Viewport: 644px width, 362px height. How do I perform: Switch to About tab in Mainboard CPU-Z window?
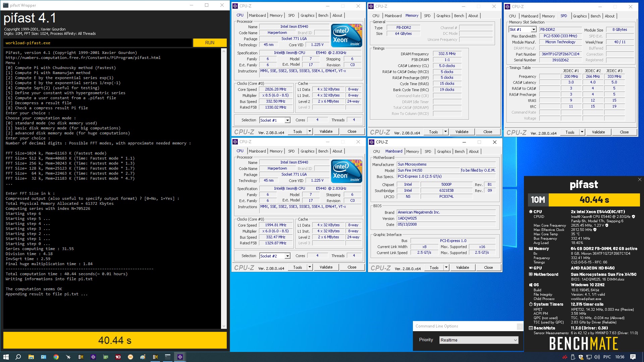click(474, 152)
